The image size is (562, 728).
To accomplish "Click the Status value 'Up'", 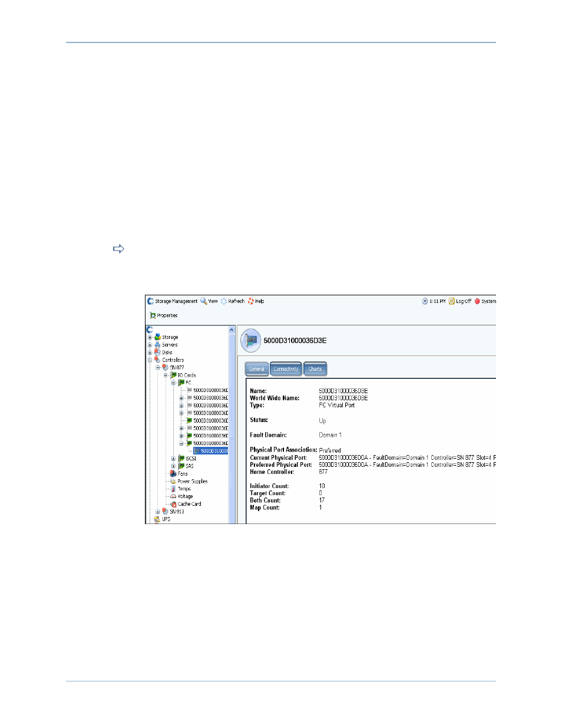I will [322, 420].
